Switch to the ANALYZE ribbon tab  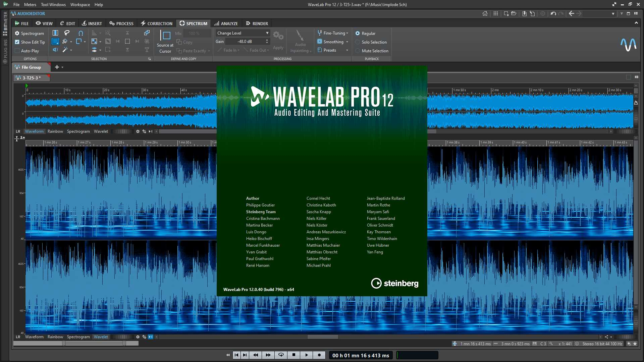(226, 23)
